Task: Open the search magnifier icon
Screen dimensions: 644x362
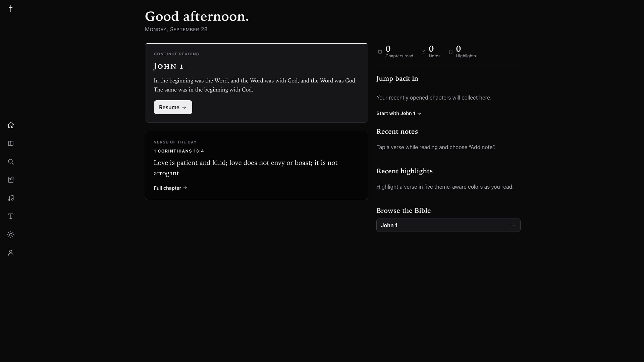Action: click(x=11, y=162)
